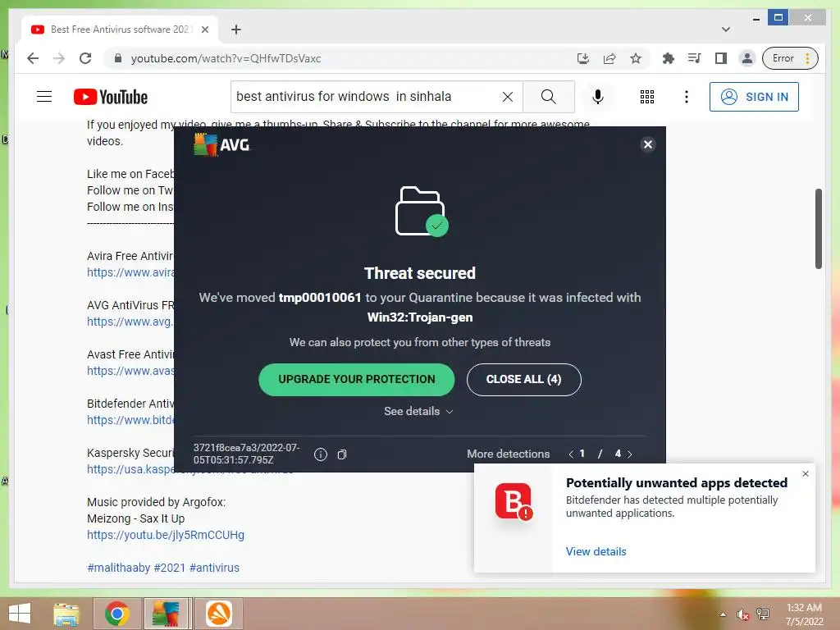Click CLOSE ALL (4) button

pyautogui.click(x=523, y=379)
